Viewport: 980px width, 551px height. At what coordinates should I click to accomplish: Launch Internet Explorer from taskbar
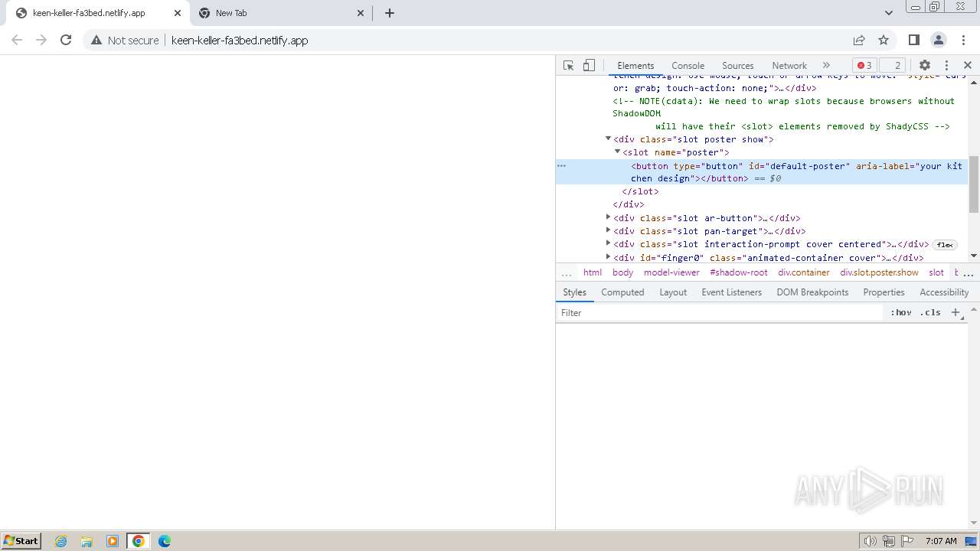61,541
